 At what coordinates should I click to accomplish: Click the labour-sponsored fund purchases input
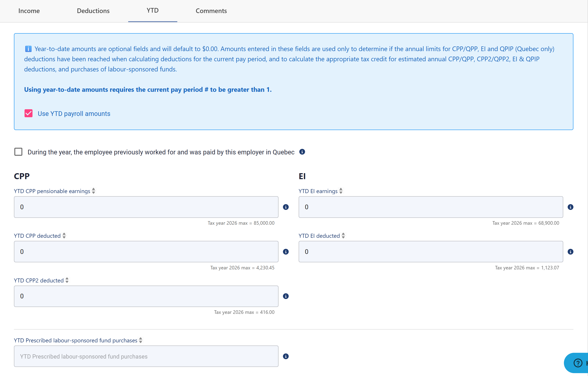[146, 356]
